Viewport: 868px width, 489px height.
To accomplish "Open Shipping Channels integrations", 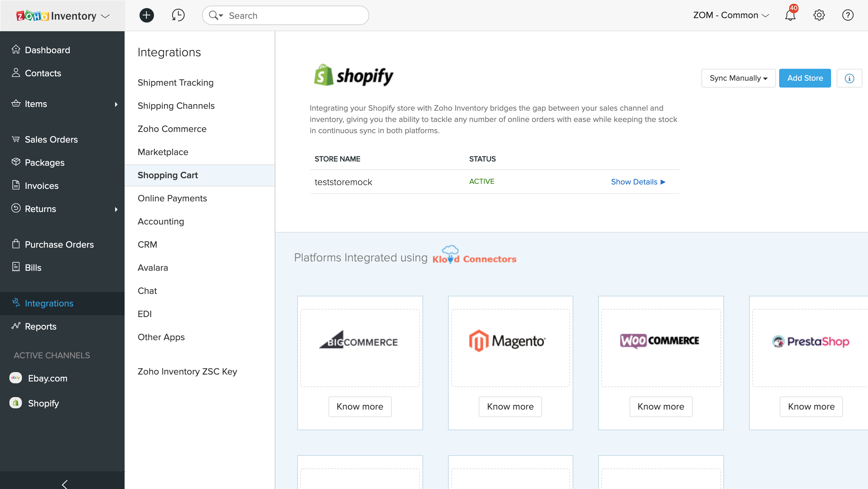I will pyautogui.click(x=176, y=106).
